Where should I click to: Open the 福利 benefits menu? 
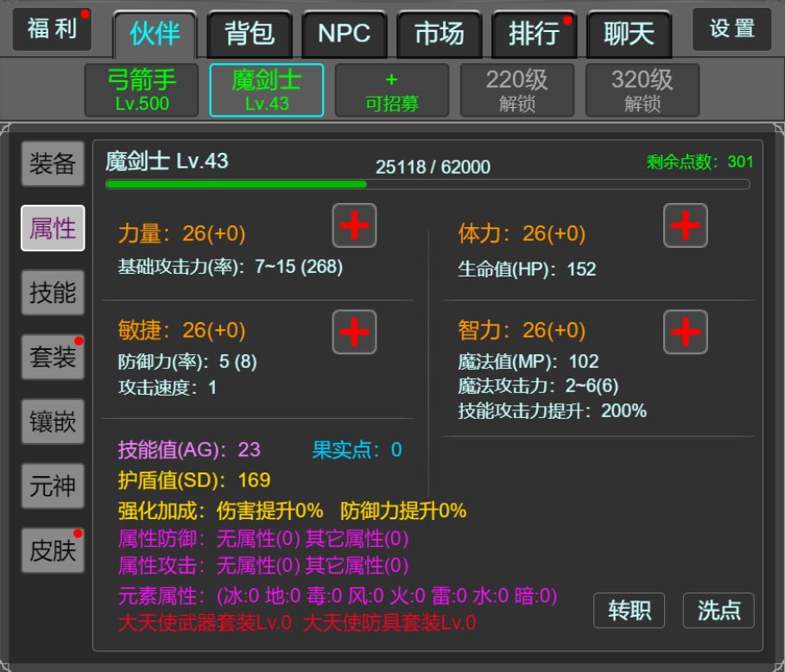point(52,29)
